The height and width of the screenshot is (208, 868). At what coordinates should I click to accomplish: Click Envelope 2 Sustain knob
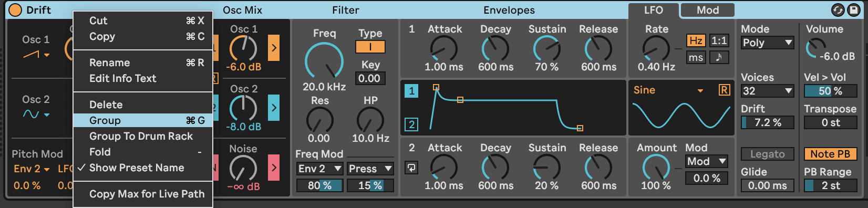[x=547, y=168]
